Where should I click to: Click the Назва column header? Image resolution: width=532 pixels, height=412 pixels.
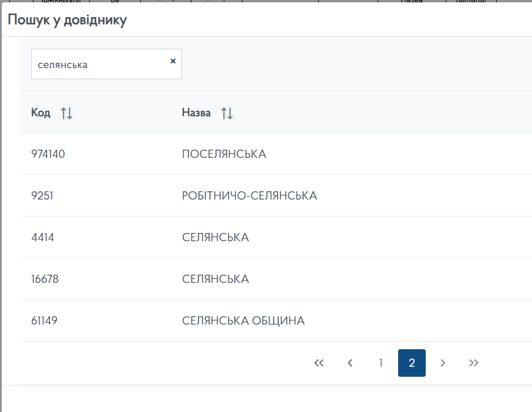point(196,113)
